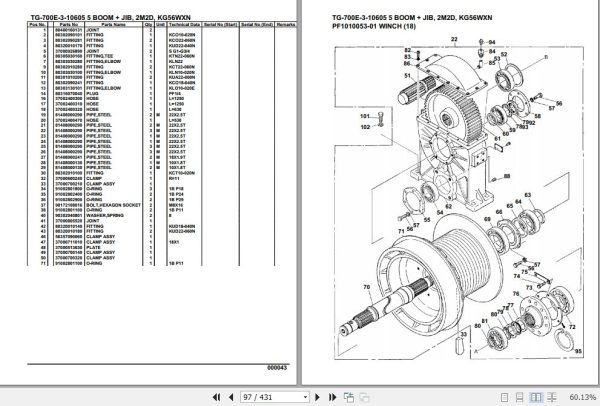
Task: Enable single page continuous scrolling view
Action: pos(520,397)
